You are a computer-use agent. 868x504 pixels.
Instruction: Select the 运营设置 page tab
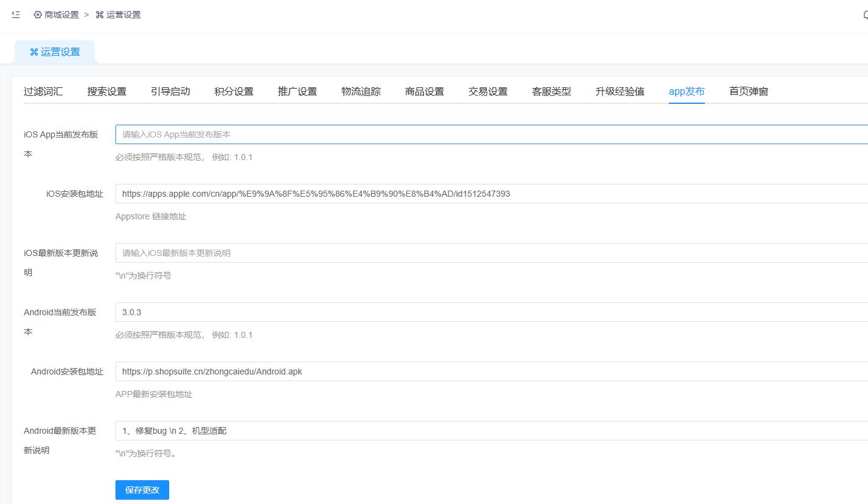click(x=55, y=52)
